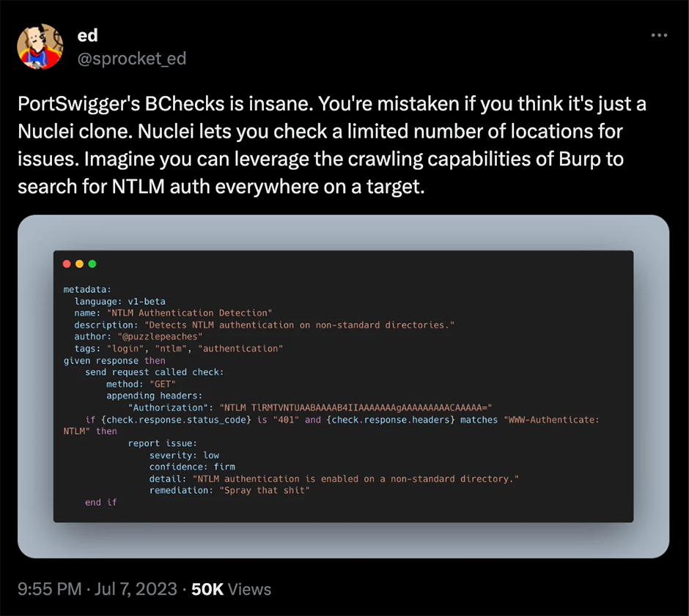The height and width of the screenshot is (616, 689).
Task: Click the 'method: "GET"' code line
Action: tap(141, 384)
